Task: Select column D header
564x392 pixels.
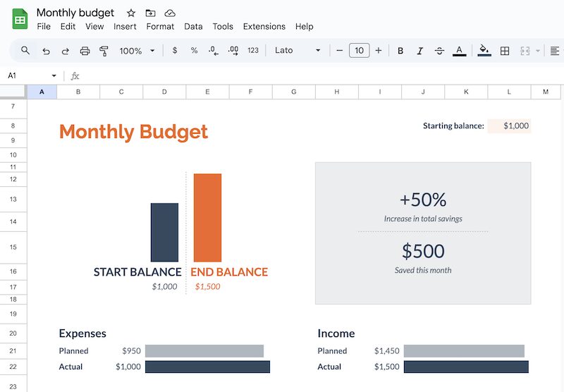Action: coord(164,92)
